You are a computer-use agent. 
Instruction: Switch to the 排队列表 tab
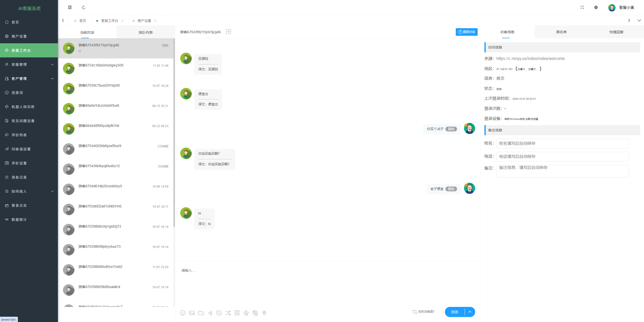(x=146, y=32)
